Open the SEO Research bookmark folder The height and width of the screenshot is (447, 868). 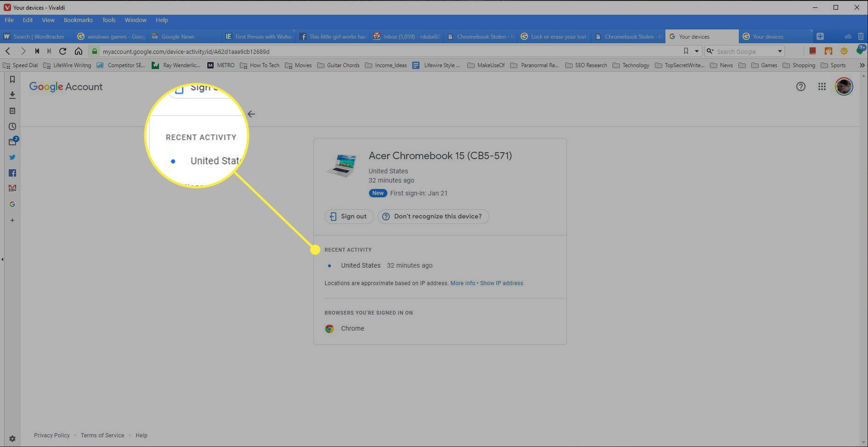(x=586, y=65)
